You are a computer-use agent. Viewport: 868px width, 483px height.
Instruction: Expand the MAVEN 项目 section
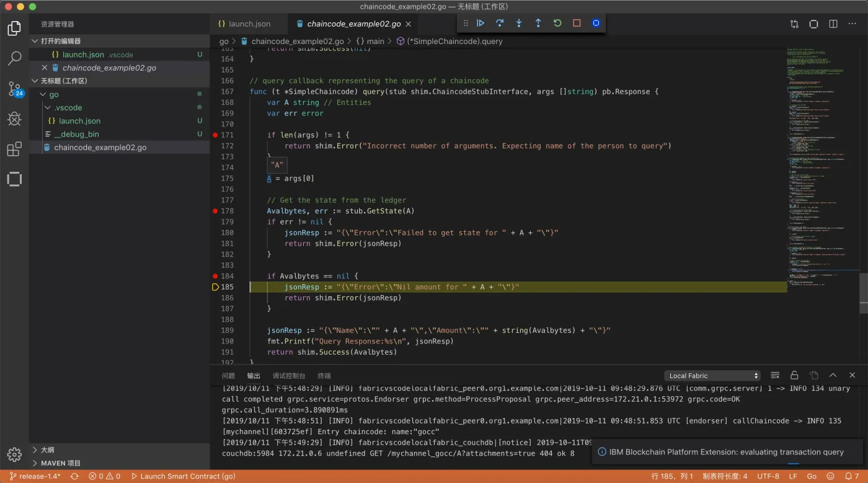click(x=120, y=463)
